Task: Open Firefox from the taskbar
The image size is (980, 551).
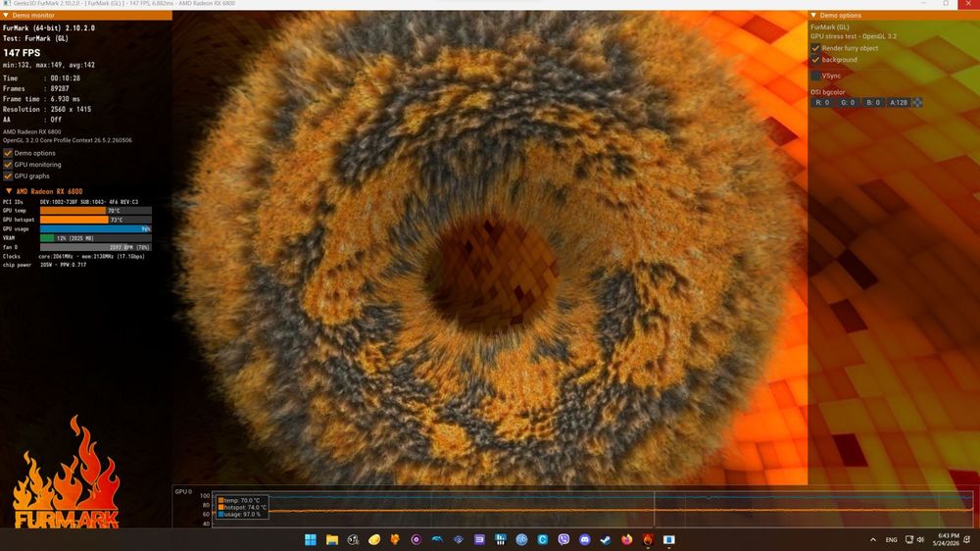Action: 627,540
